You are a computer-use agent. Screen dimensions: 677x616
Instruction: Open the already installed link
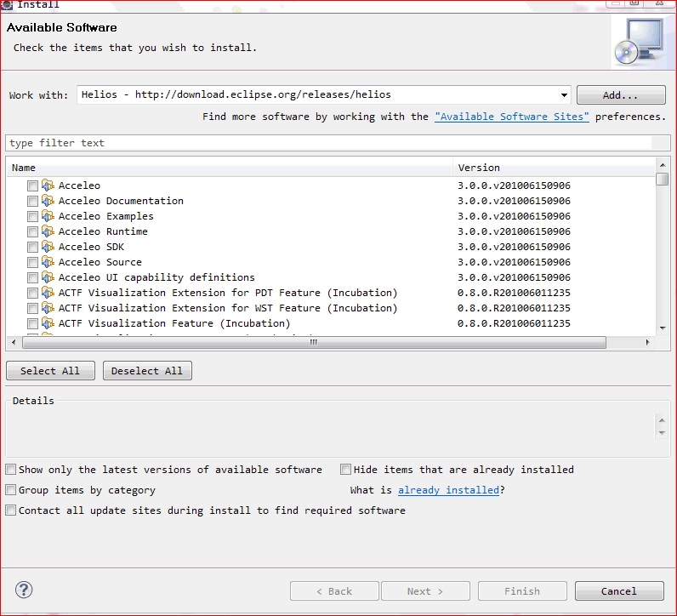pyautogui.click(x=448, y=490)
